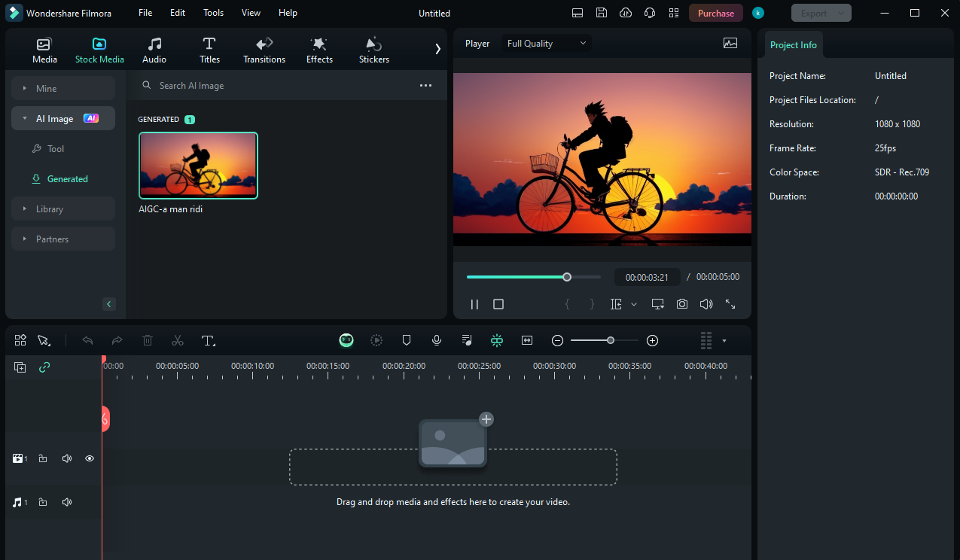Select Generated under AI Image

click(67, 179)
